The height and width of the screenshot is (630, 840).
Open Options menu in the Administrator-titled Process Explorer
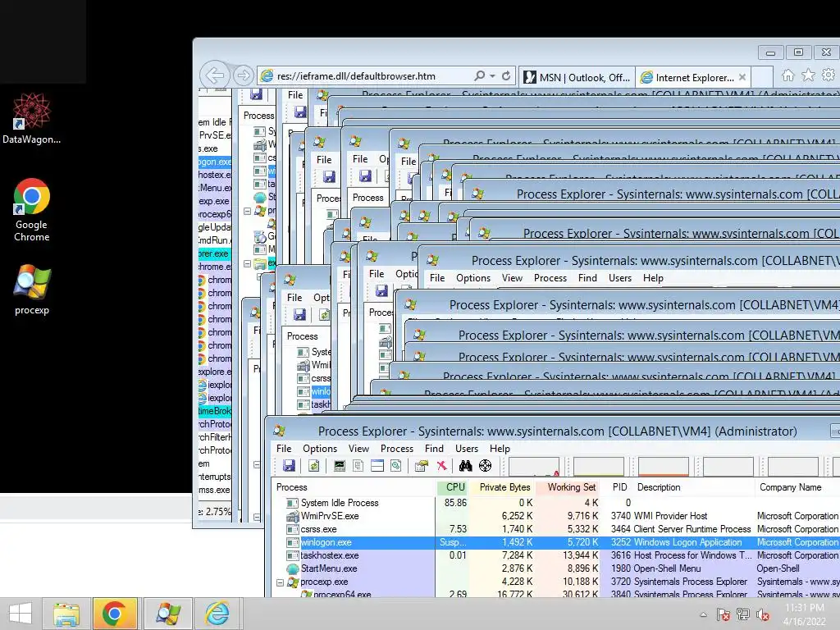coord(320,449)
